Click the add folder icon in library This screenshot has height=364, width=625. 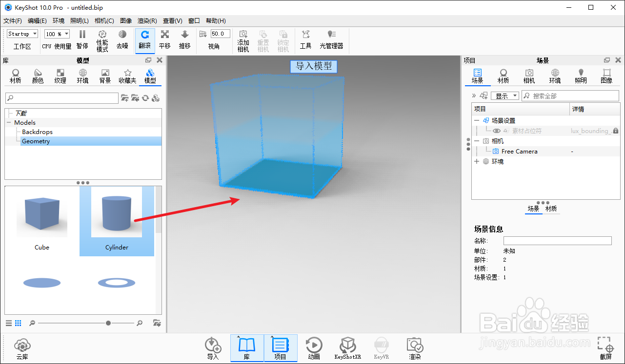[x=125, y=98]
